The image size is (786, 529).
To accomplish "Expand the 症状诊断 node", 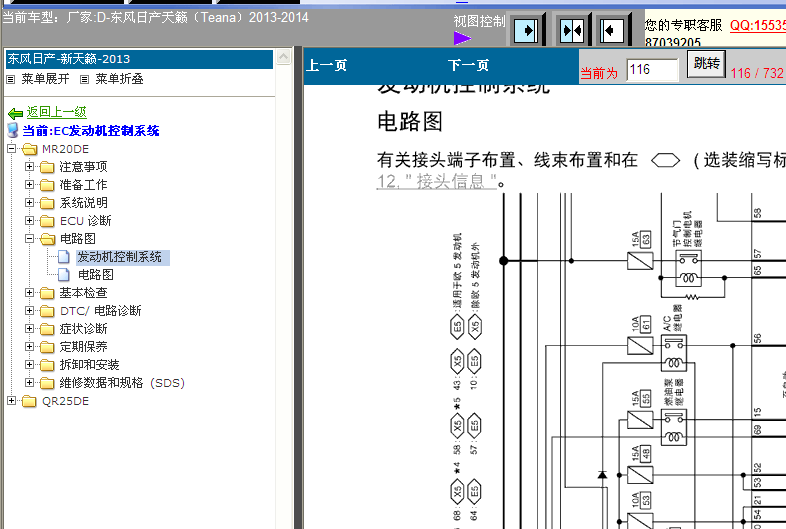I will tap(30, 328).
